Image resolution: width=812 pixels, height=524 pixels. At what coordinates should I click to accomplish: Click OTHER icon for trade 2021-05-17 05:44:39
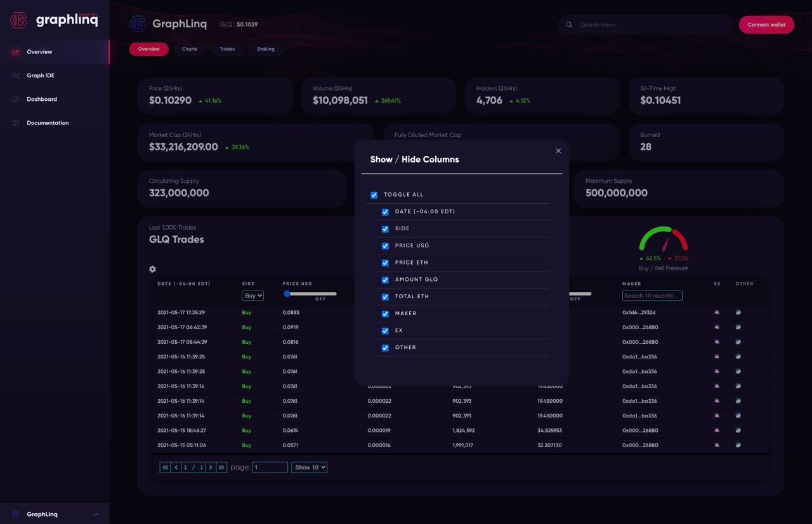738,342
